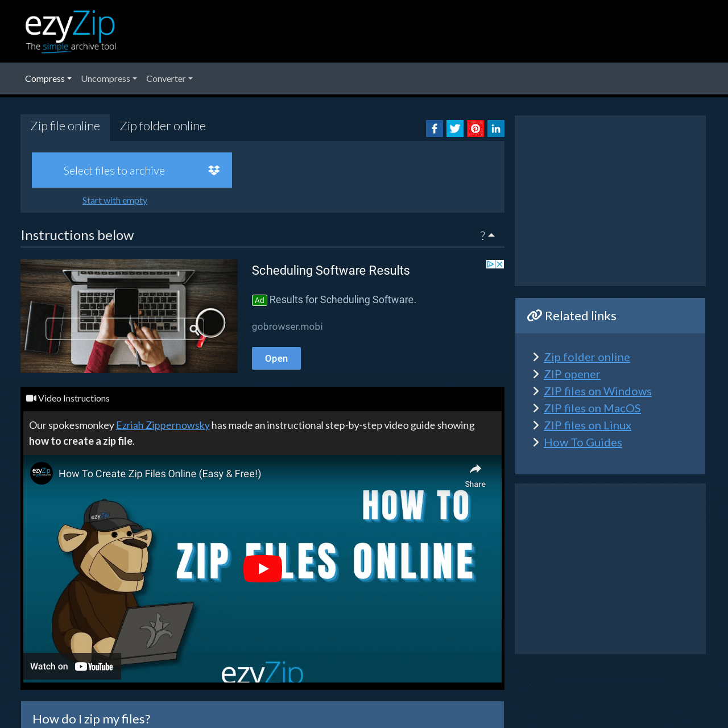Screen dimensions: 728x728
Task: Open the Compress dropdown menu
Action: (x=48, y=78)
